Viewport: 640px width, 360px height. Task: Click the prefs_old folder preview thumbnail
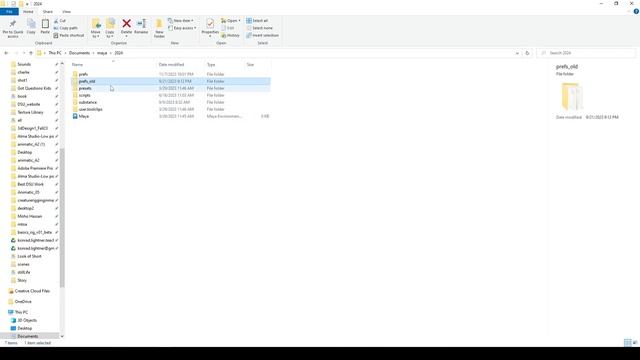[572, 96]
